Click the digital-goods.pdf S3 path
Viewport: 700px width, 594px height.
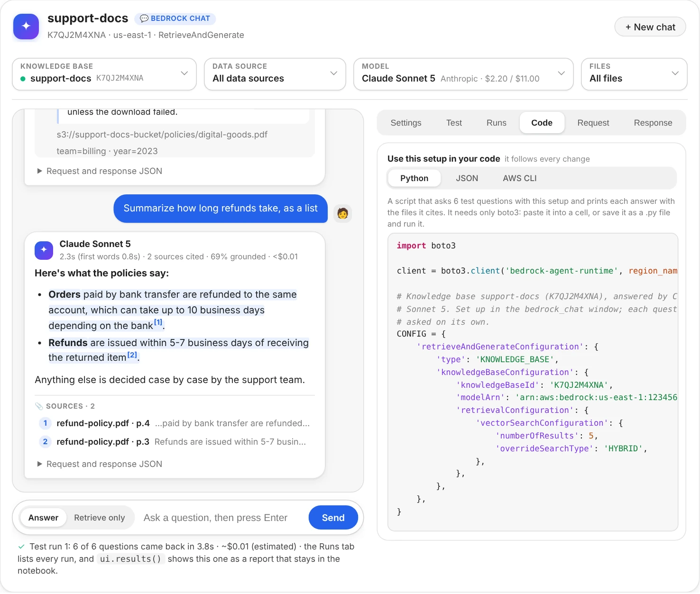coord(162,135)
